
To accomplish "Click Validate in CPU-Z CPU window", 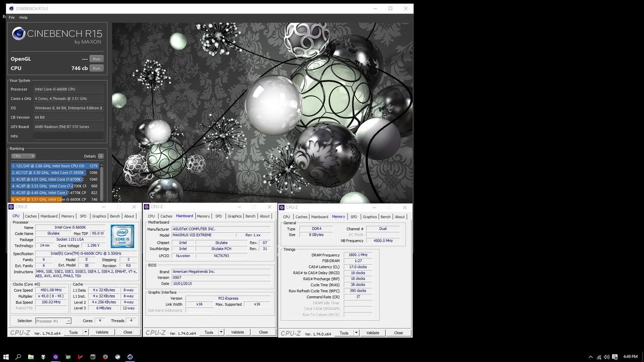I will tap(102, 332).
